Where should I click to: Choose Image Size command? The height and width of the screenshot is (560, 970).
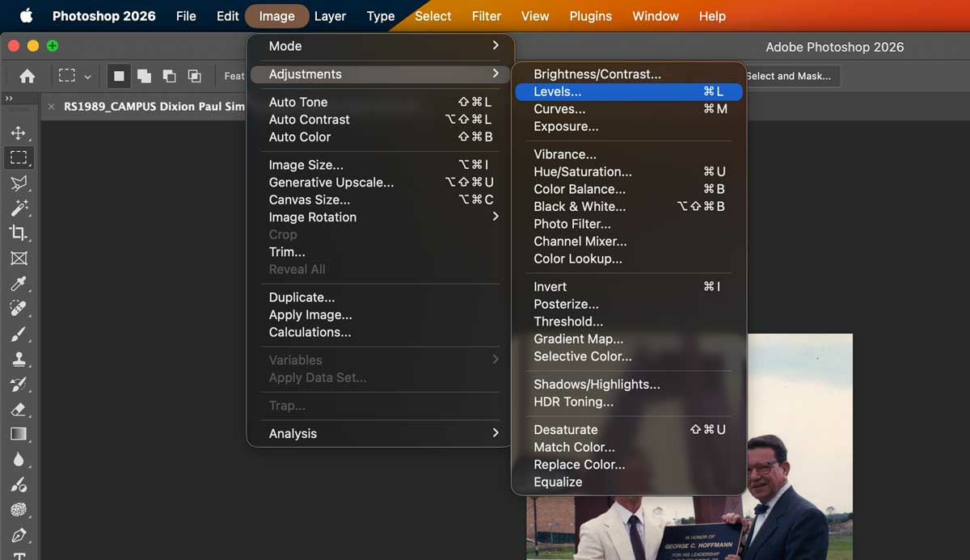[x=380, y=165]
